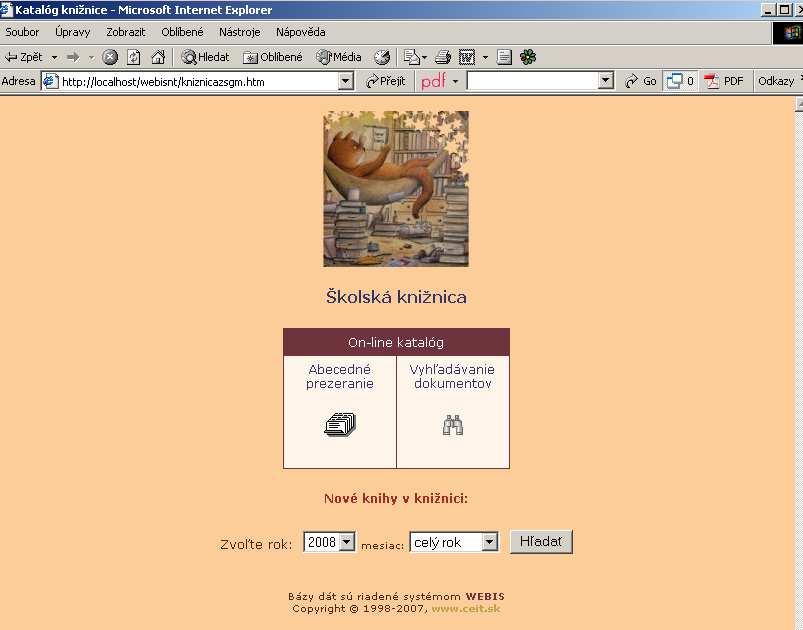Image resolution: width=803 pixels, height=630 pixels.
Task: Click the scrollbar up arrow
Action: point(799,104)
